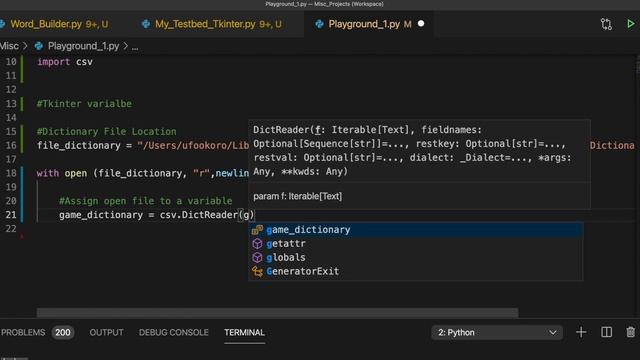Click cube icon beside getattr suggestion
Screen dimensions: 640x360
[x=257, y=244]
